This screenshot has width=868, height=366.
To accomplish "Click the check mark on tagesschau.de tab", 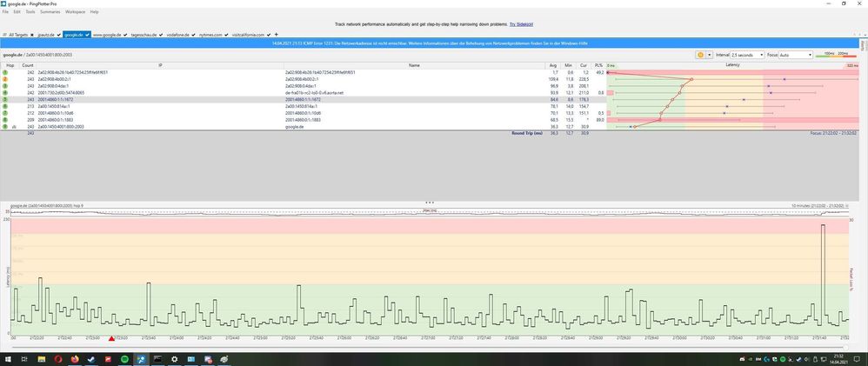I will coord(161,35).
